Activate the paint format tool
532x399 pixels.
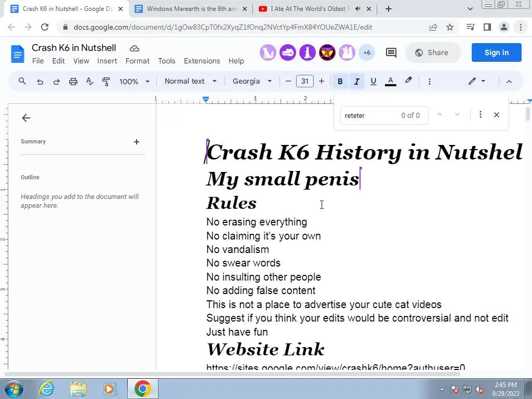(106, 82)
